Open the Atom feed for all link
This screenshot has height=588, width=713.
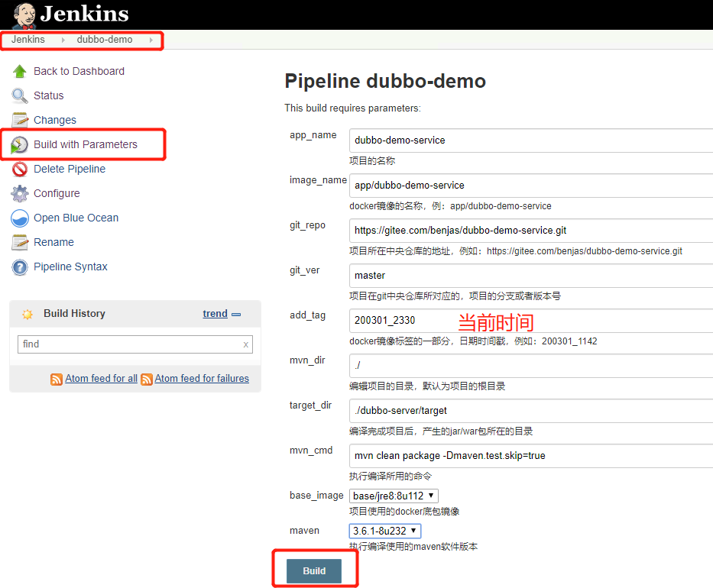101,378
